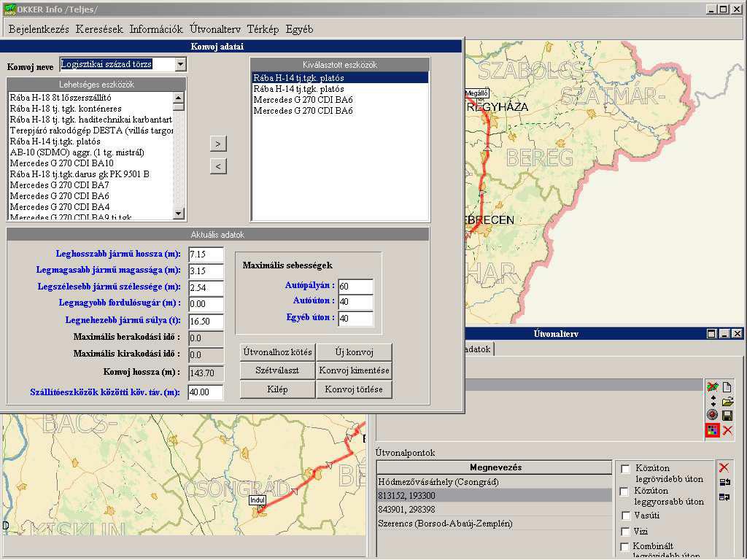Screen dimensions: 747x560
Task: Minimize the Útvonalterv panel
Action: click(x=724, y=334)
